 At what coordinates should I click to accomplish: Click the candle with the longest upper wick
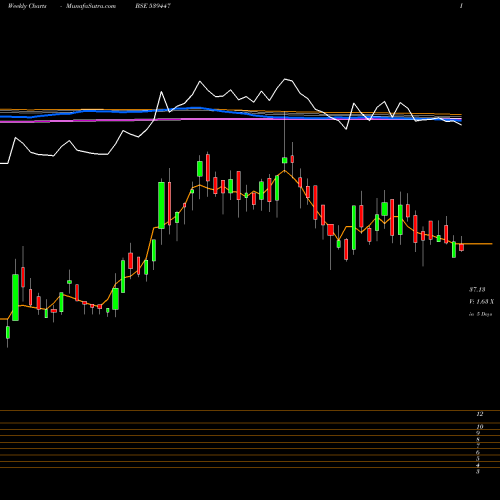point(285,160)
